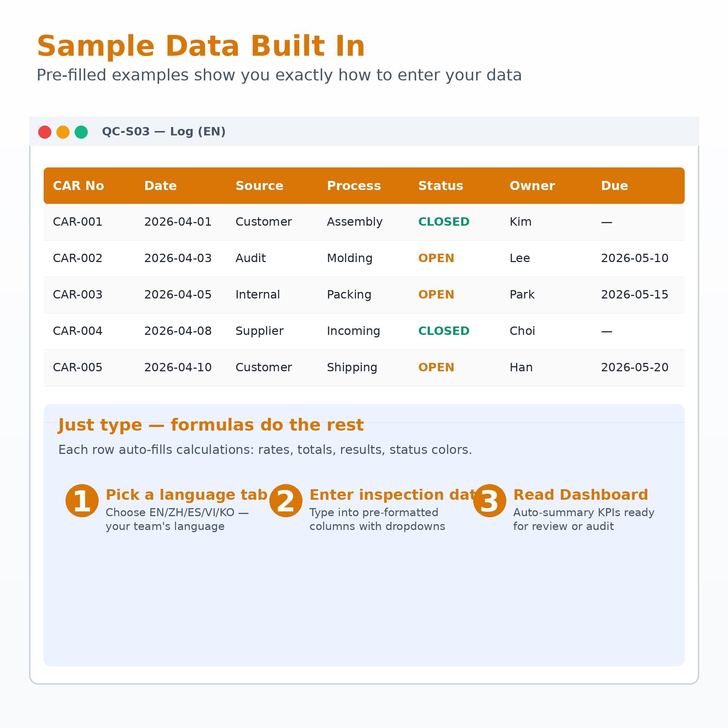The height and width of the screenshot is (728, 728).
Task: Select the CAR-004 cell
Action: [x=78, y=331]
